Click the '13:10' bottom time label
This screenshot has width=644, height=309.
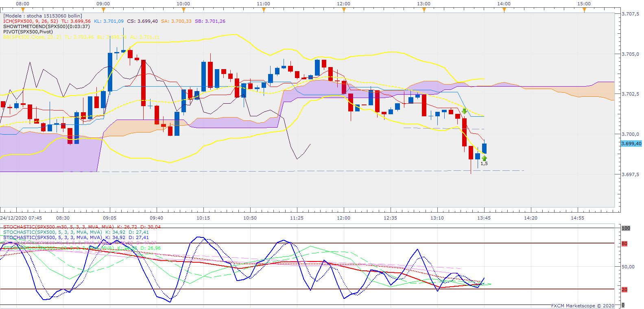[437, 218]
